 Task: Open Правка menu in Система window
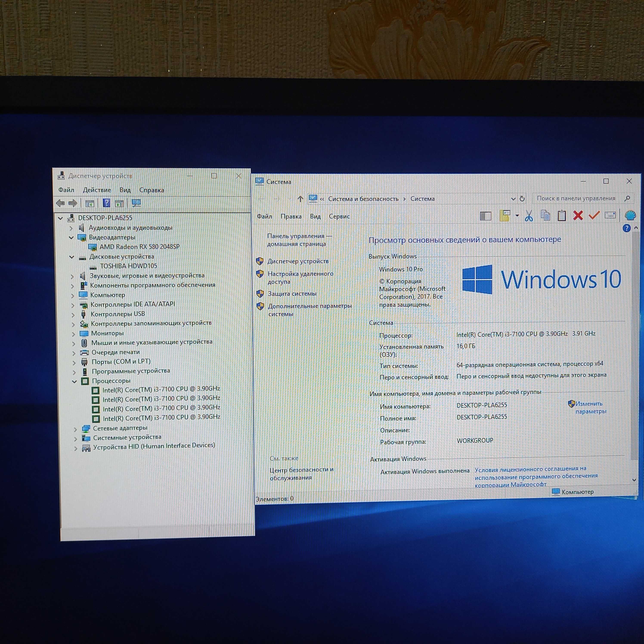click(291, 216)
